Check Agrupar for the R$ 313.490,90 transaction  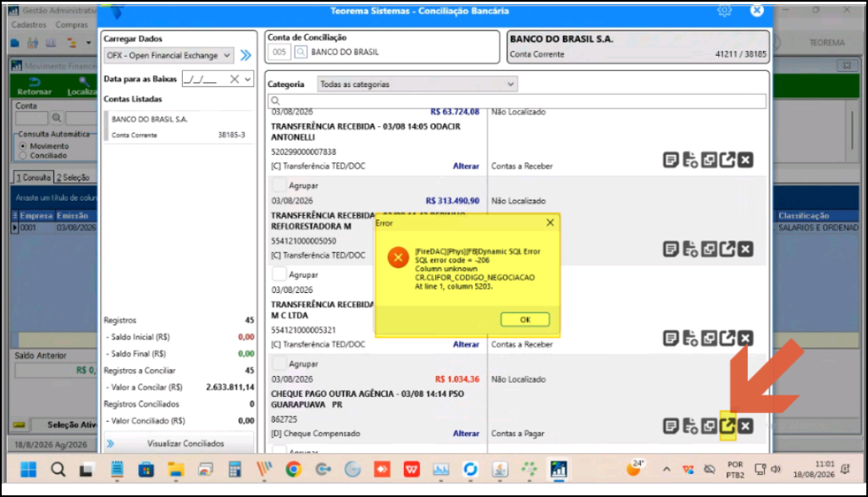click(279, 185)
